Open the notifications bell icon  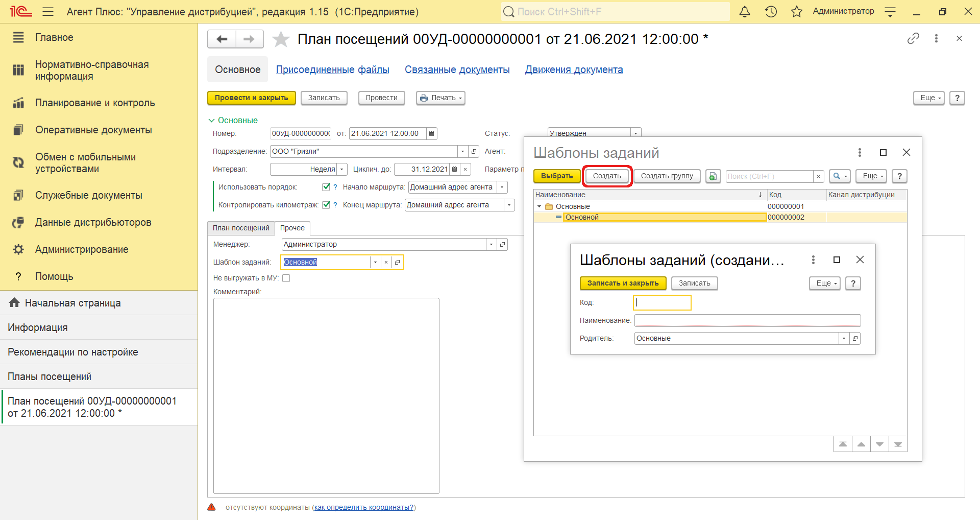pos(745,11)
